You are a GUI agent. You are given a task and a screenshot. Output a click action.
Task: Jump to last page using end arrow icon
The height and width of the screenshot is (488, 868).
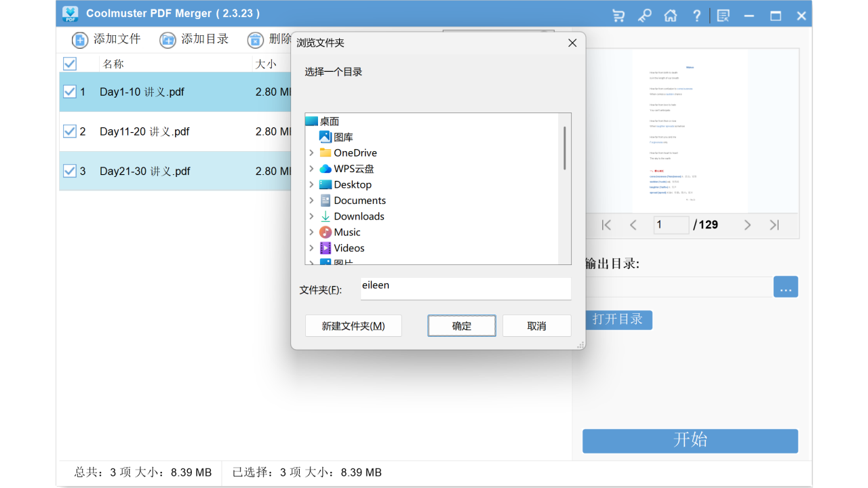(x=774, y=224)
